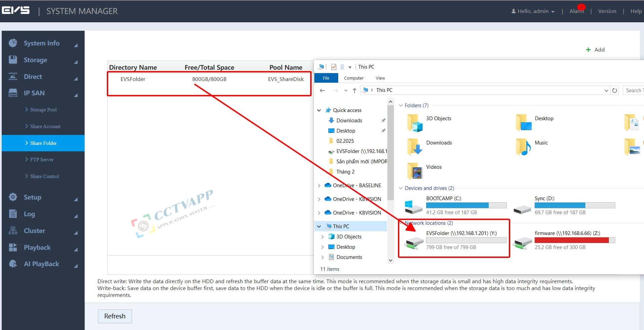Collapse the Devices and drives section

click(x=401, y=188)
